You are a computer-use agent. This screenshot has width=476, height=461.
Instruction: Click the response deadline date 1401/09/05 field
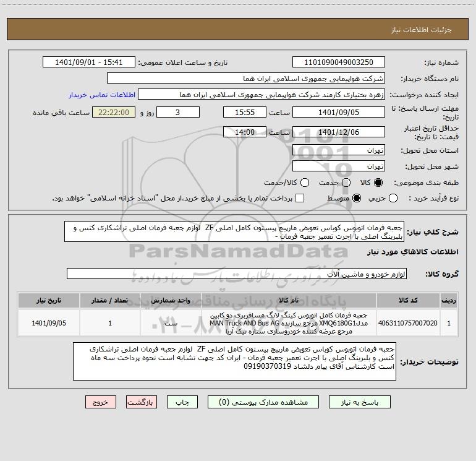pos(339,112)
